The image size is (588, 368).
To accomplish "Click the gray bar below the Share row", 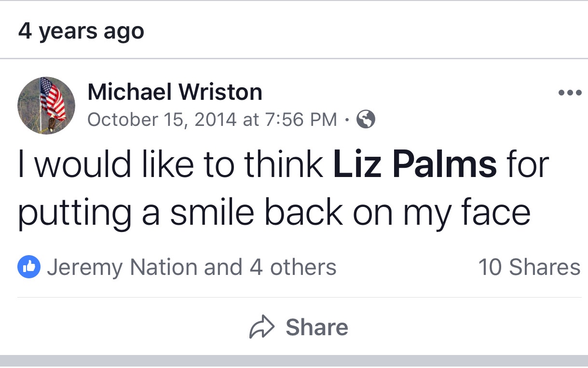I will click(294, 361).
